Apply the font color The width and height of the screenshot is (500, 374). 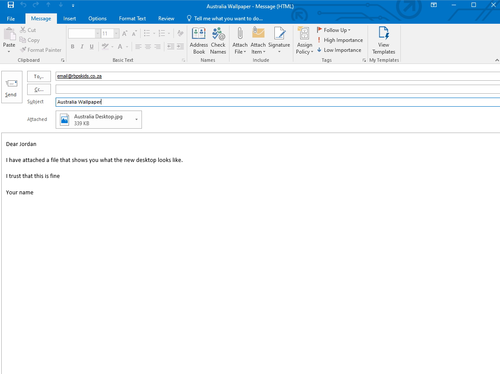(x=120, y=47)
